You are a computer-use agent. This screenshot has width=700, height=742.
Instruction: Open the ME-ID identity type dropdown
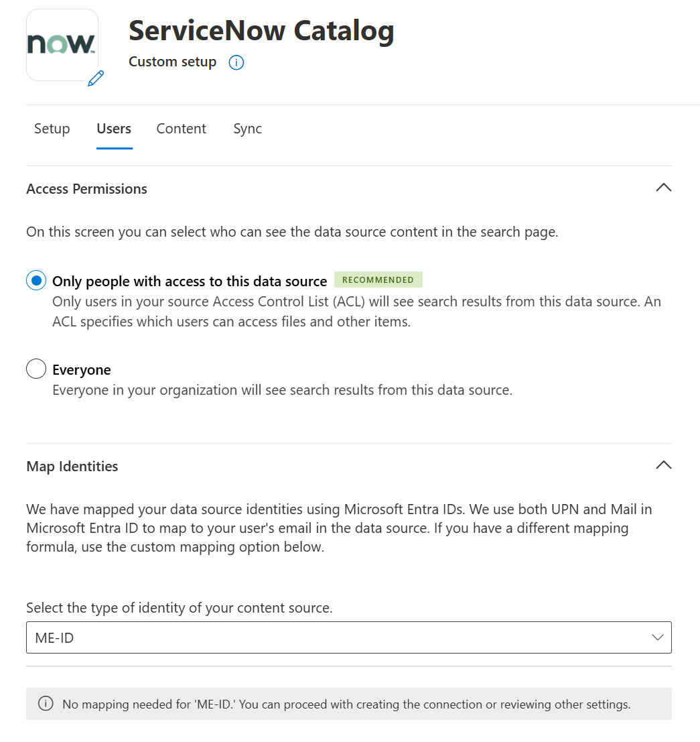point(348,637)
